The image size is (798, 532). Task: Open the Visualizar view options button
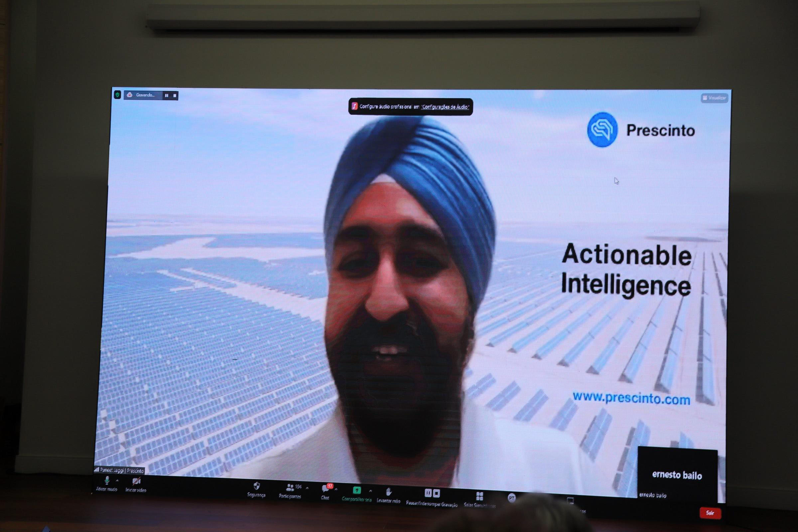(x=714, y=98)
